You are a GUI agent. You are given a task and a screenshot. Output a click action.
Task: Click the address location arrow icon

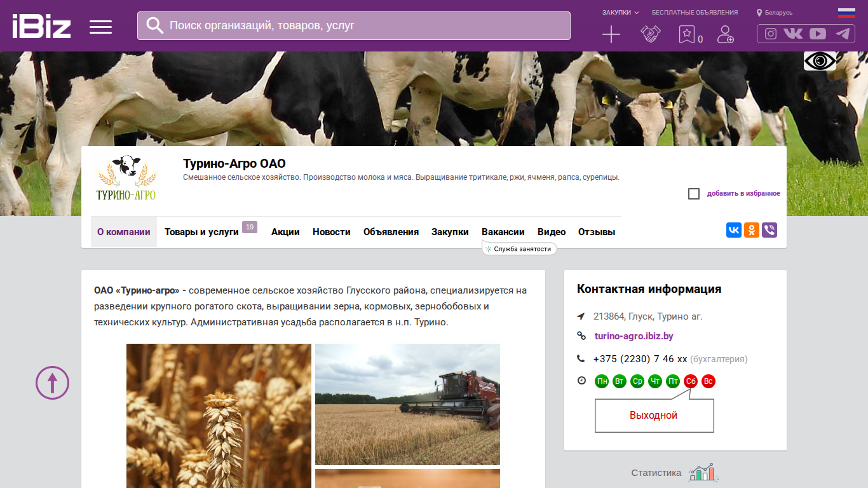(x=581, y=316)
